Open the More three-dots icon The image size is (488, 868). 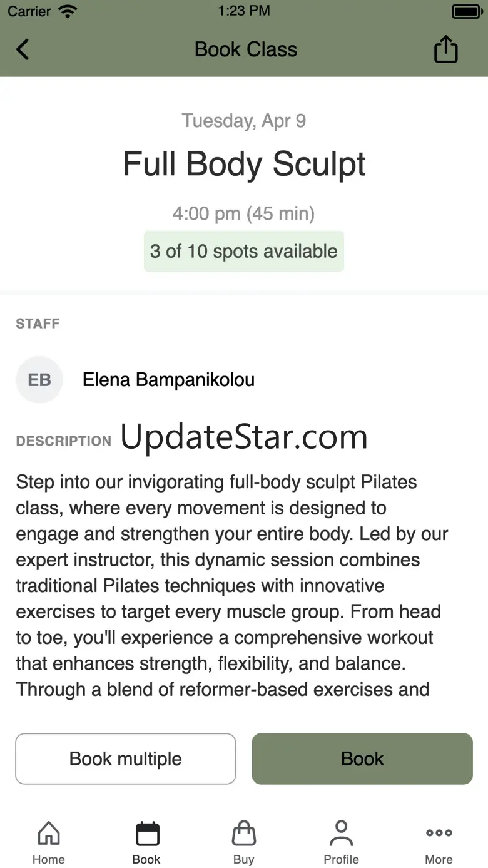(439, 833)
